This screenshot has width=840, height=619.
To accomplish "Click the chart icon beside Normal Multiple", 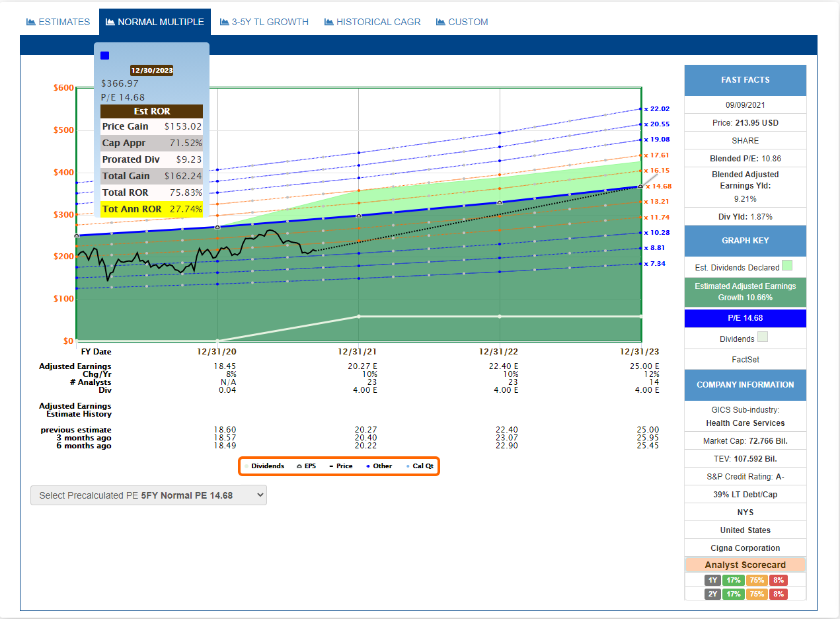I will click(x=110, y=22).
